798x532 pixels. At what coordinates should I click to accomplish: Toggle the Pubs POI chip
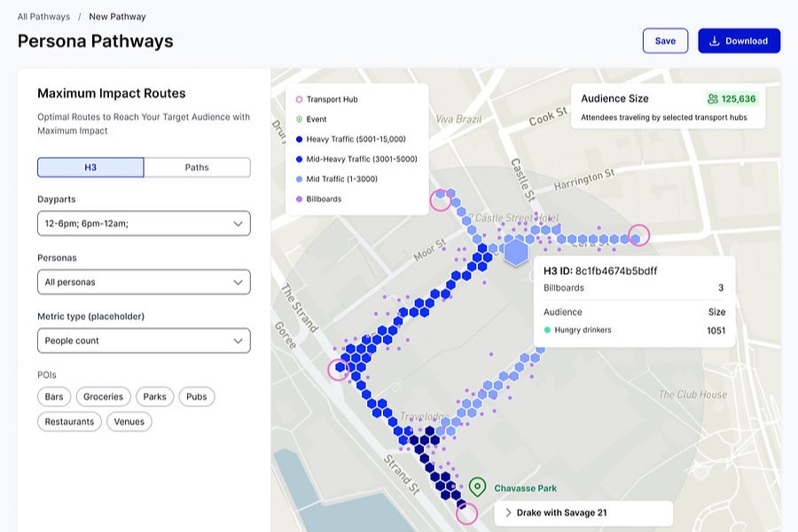[197, 396]
